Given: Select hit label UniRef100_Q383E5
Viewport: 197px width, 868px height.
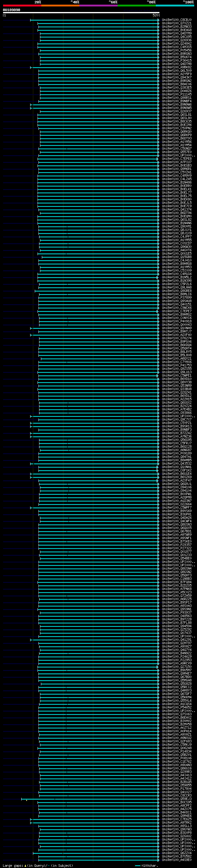Looking at the screenshot, I should click(x=177, y=88).
